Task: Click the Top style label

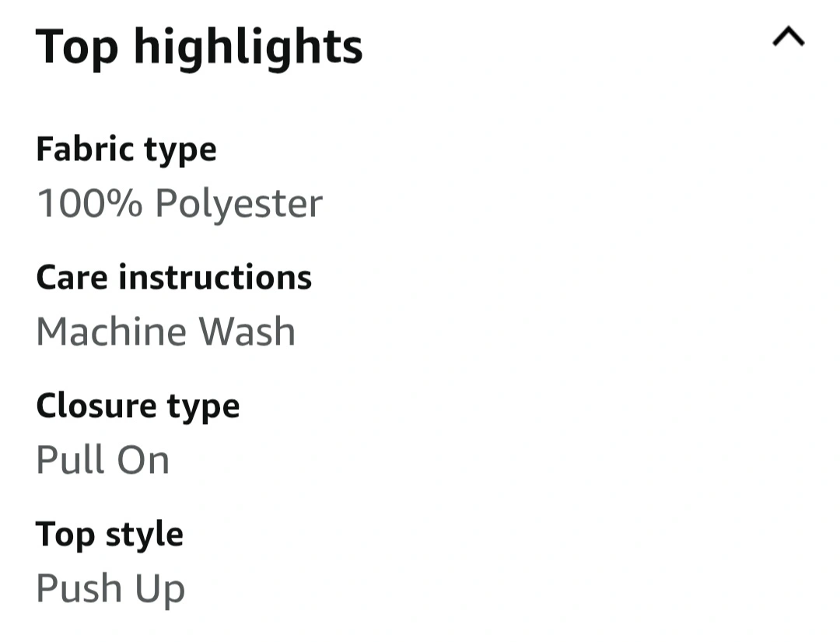Action: (x=110, y=534)
